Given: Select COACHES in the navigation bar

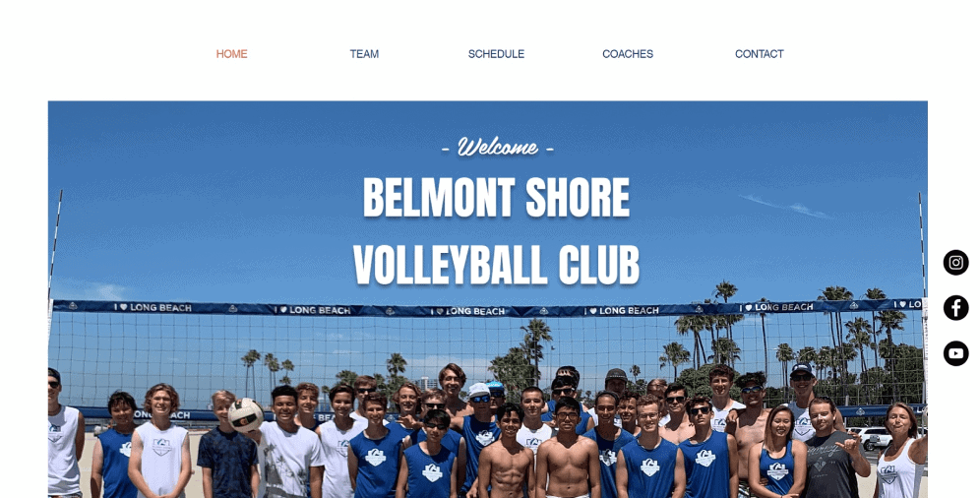Looking at the screenshot, I should (628, 54).
